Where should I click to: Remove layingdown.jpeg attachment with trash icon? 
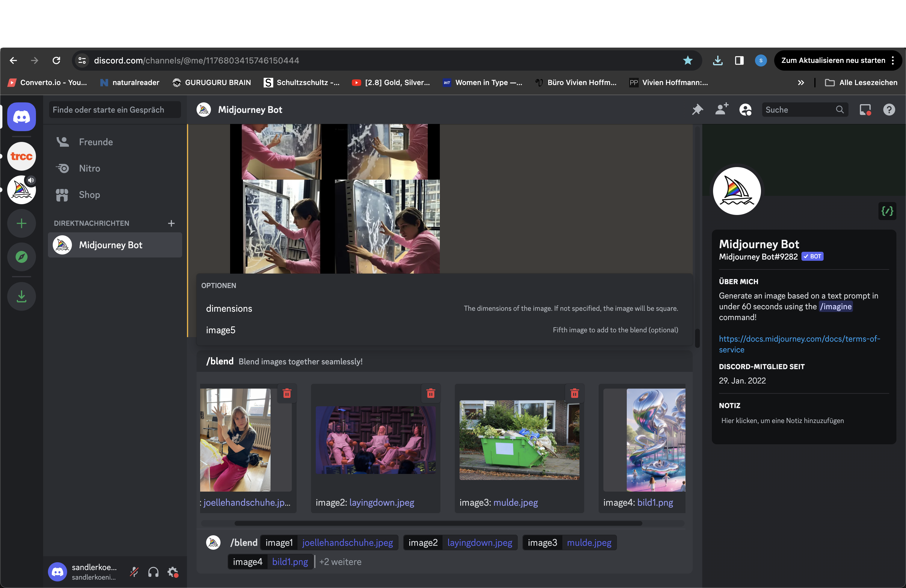pyautogui.click(x=431, y=393)
